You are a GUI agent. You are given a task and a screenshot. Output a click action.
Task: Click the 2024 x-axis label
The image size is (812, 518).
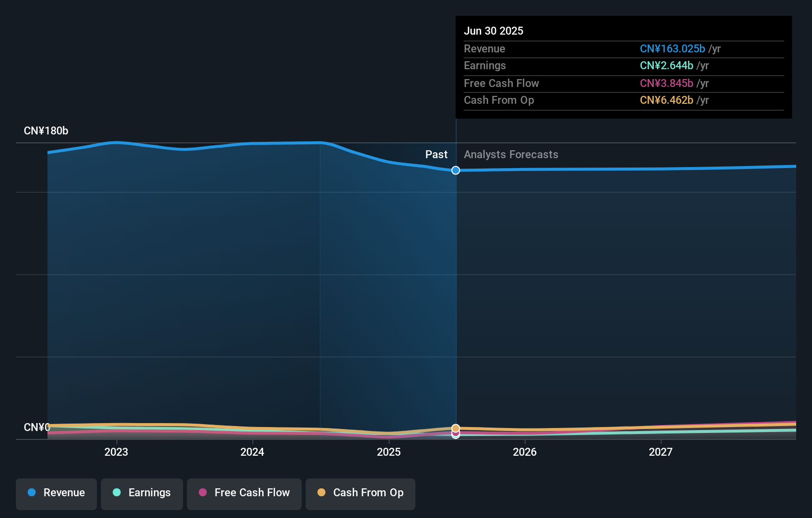(x=252, y=452)
